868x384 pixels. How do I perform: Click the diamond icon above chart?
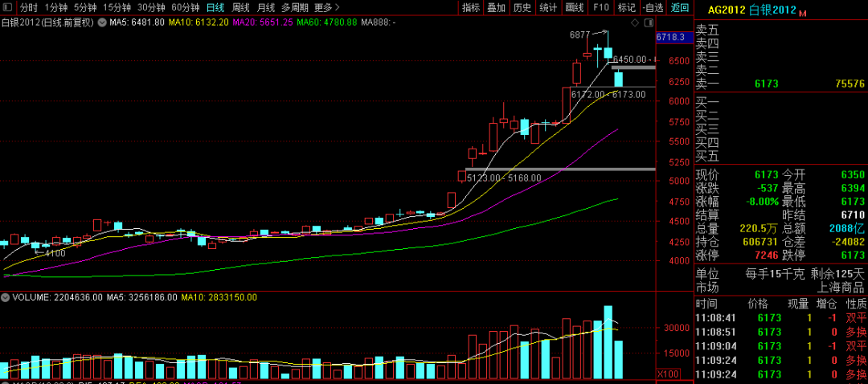click(x=636, y=23)
